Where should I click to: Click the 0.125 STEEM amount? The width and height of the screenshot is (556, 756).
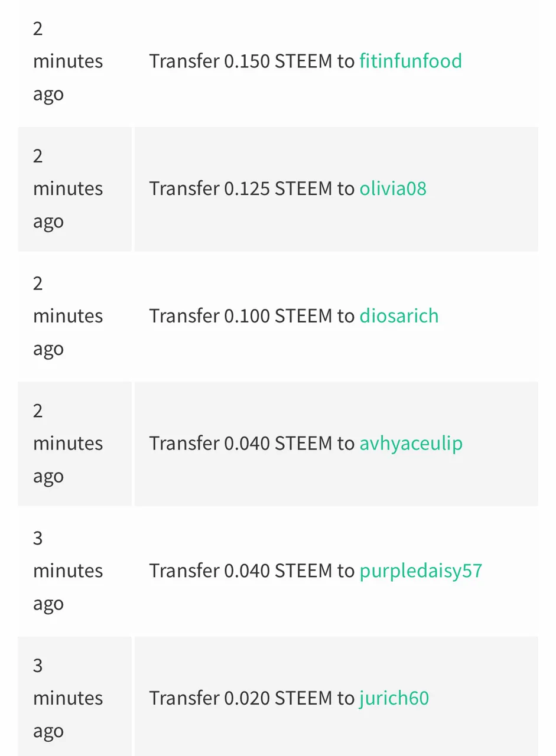coord(278,188)
